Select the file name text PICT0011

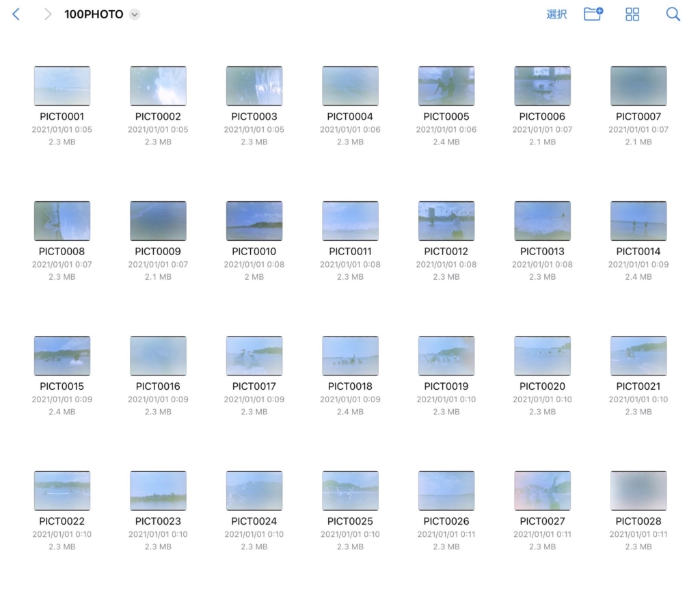351,252
